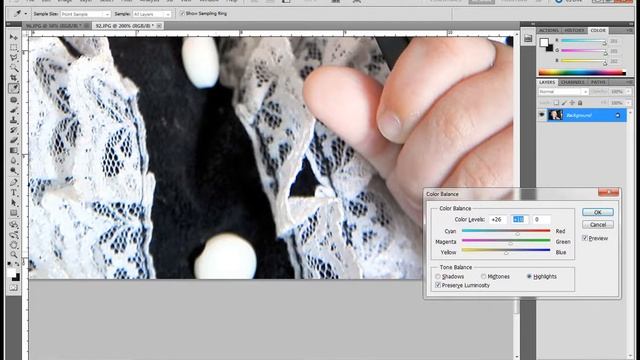
Task: Swap foreground and background colors arrow
Action: click(x=17, y=264)
